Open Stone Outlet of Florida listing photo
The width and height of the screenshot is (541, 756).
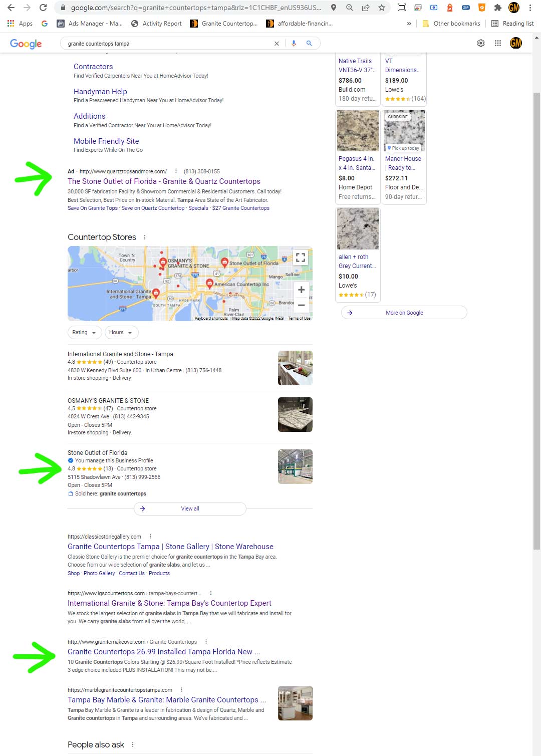(x=295, y=466)
